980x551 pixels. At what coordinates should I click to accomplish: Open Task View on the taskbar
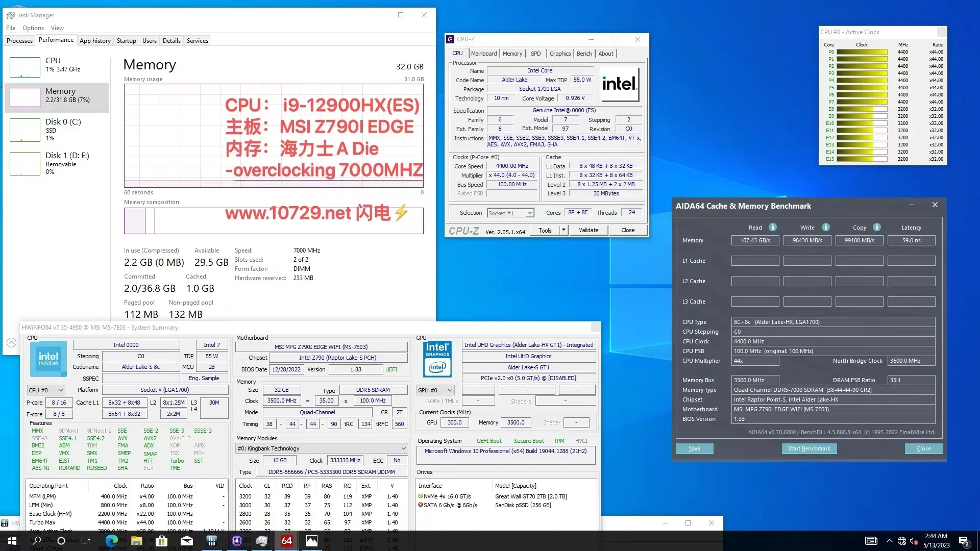(86, 541)
